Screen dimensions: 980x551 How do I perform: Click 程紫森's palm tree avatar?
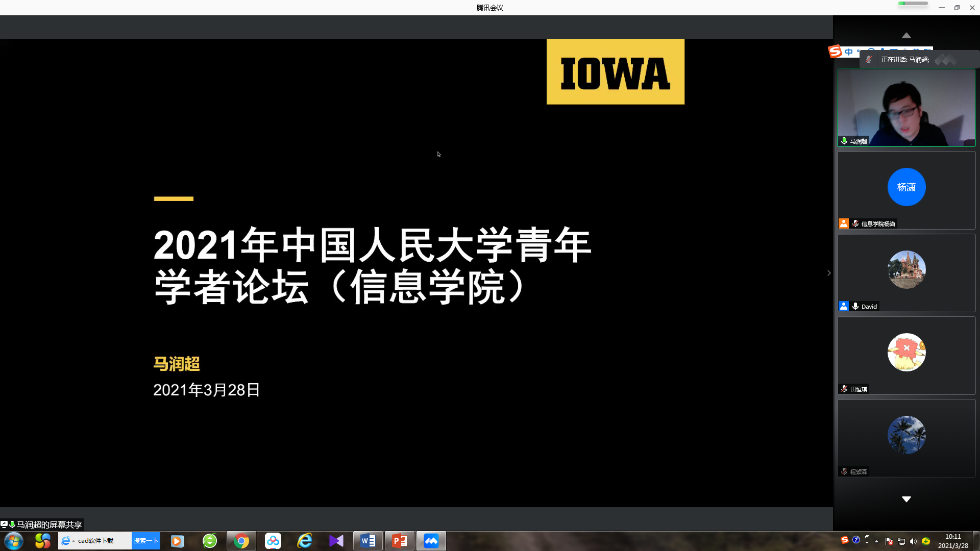[906, 435]
